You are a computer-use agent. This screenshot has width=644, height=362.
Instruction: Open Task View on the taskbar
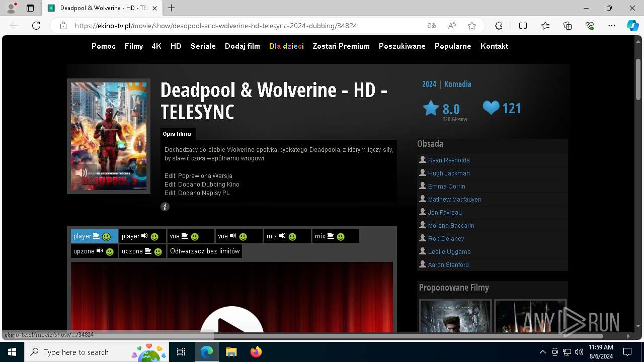coord(181,352)
